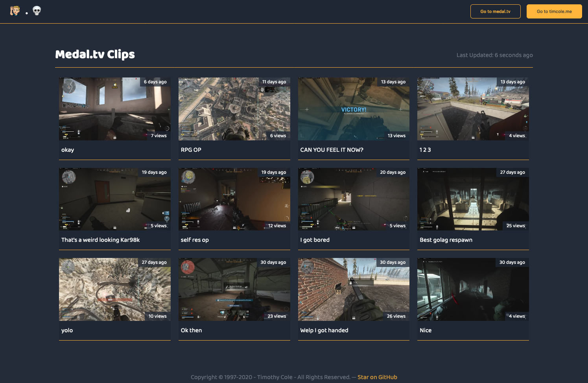This screenshot has width=588, height=383.
Task: Open the 'yolo' clip thumbnail
Action: tap(115, 289)
